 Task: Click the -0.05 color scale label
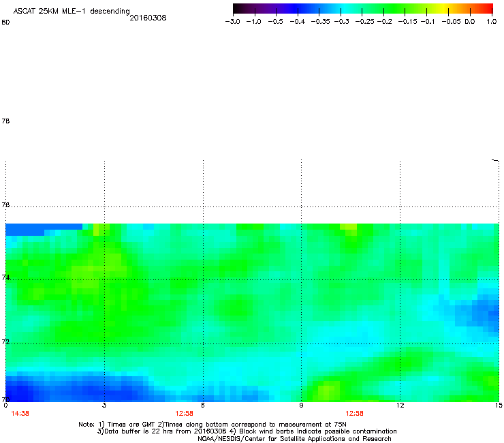[451, 22]
